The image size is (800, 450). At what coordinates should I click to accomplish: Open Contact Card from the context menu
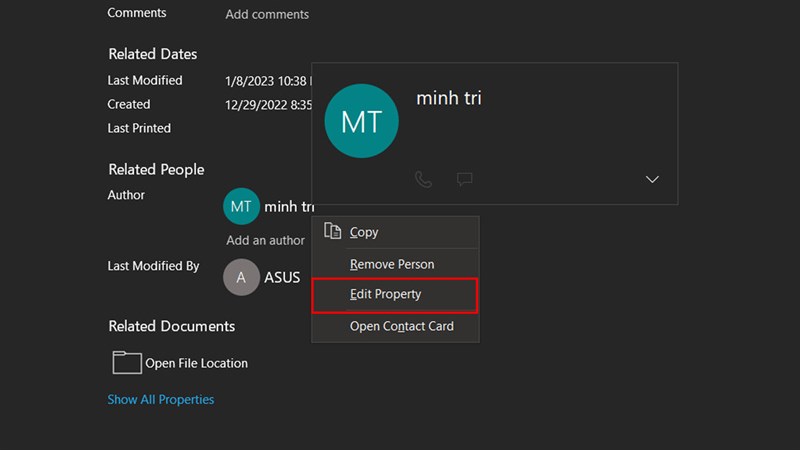pos(401,326)
